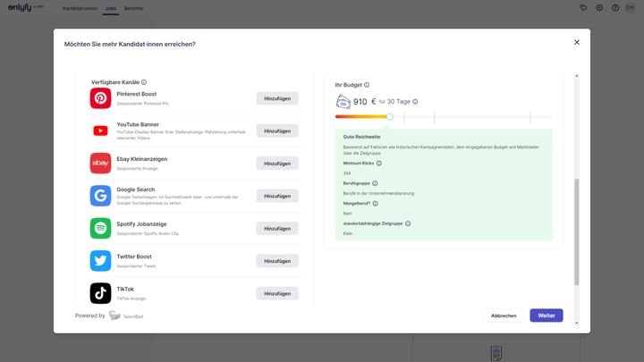The height and width of the screenshot is (362, 644).
Task: Click the TikTok channel logo
Action: 100,293
